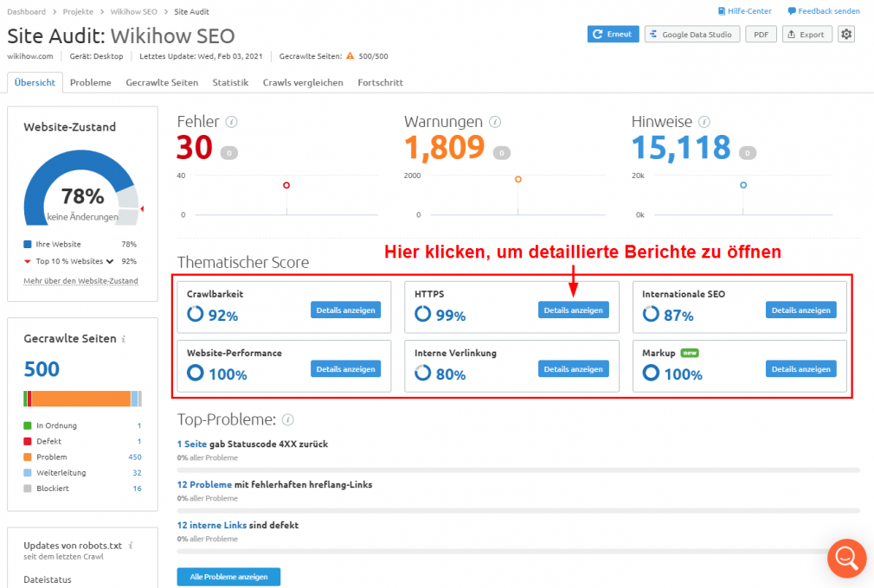Open the Probleme tab
Viewport: 874px width, 588px height.
click(x=90, y=82)
